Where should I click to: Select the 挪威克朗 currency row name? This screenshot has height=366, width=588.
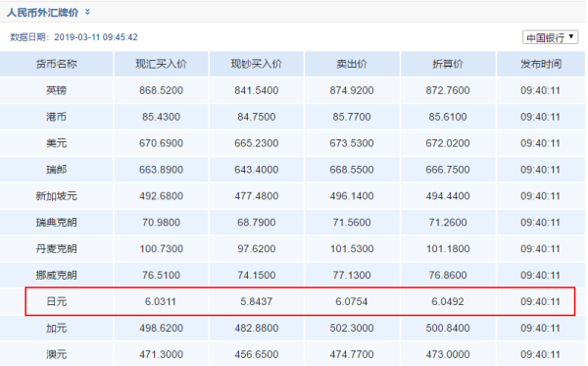point(56,275)
